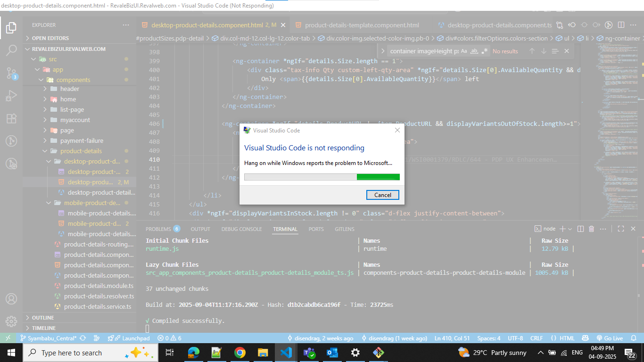The width and height of the screenshot is (644, 362).
Task: Click the Manage gear icon in activity bar
Action: [x=11, y=321]
